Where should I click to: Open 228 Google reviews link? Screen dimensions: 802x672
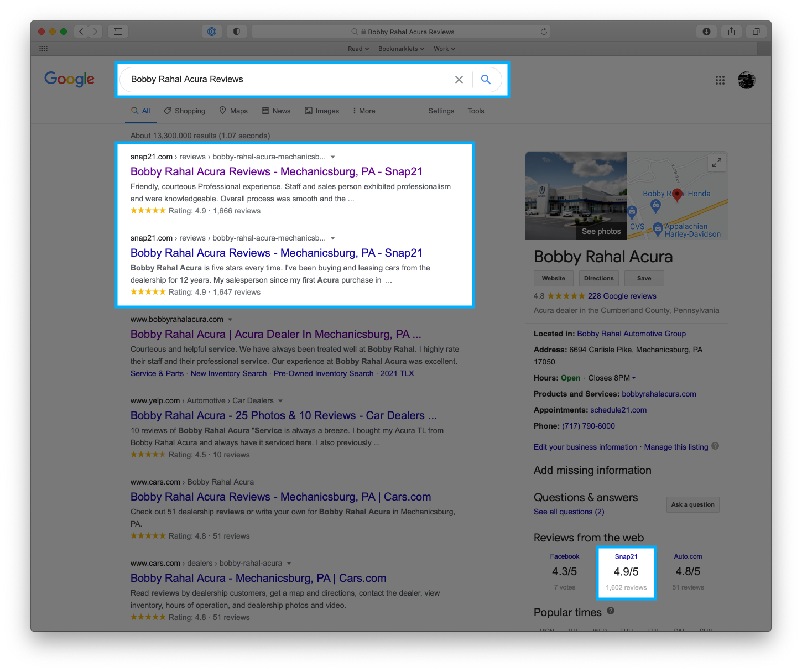pos(622,296)
